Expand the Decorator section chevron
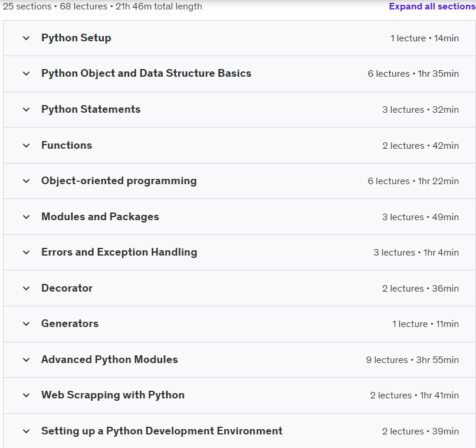 [x=27, y=289]
